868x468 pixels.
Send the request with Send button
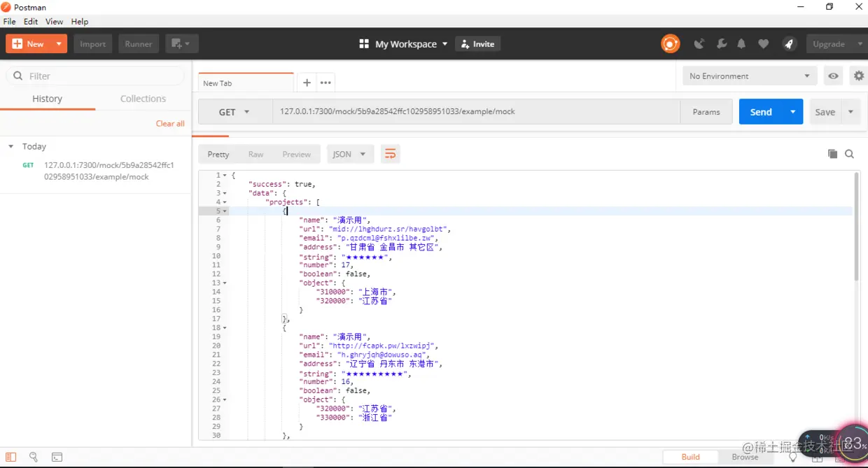[761, 112]
